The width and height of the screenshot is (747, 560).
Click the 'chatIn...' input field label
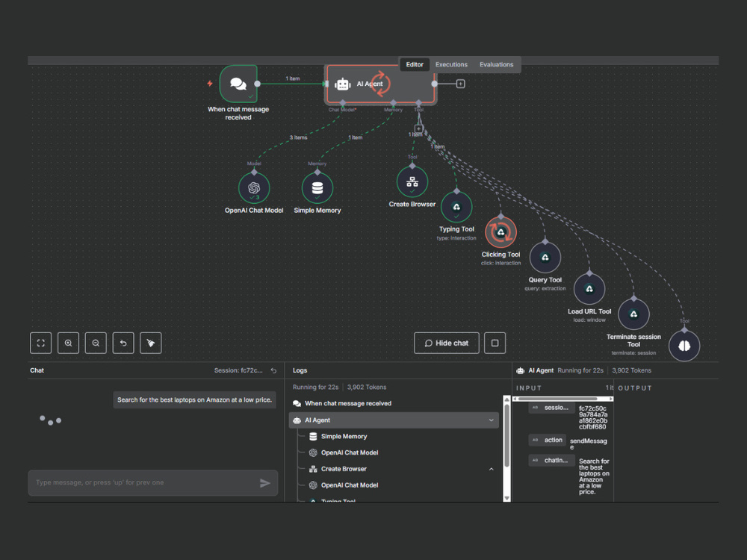[x=551, y=461]
